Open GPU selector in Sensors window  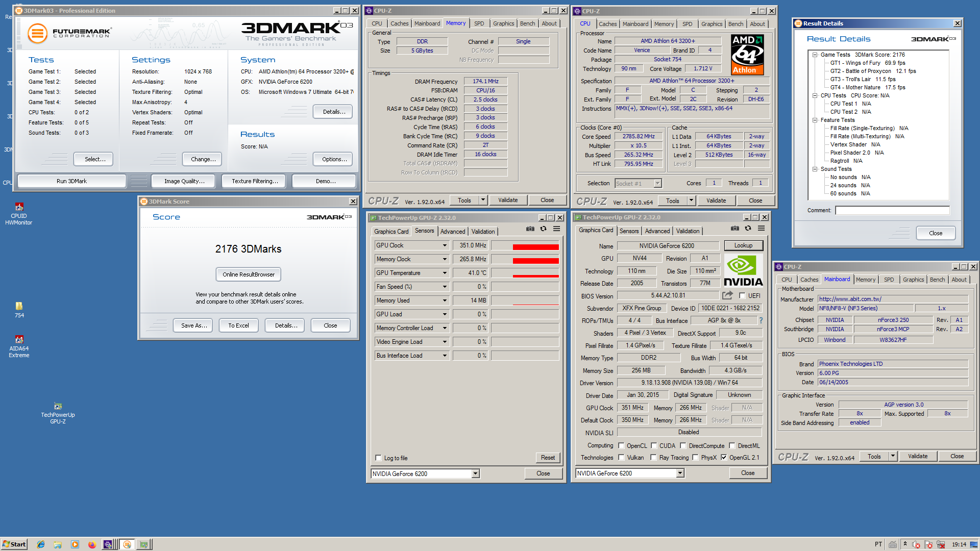[425, 473]
